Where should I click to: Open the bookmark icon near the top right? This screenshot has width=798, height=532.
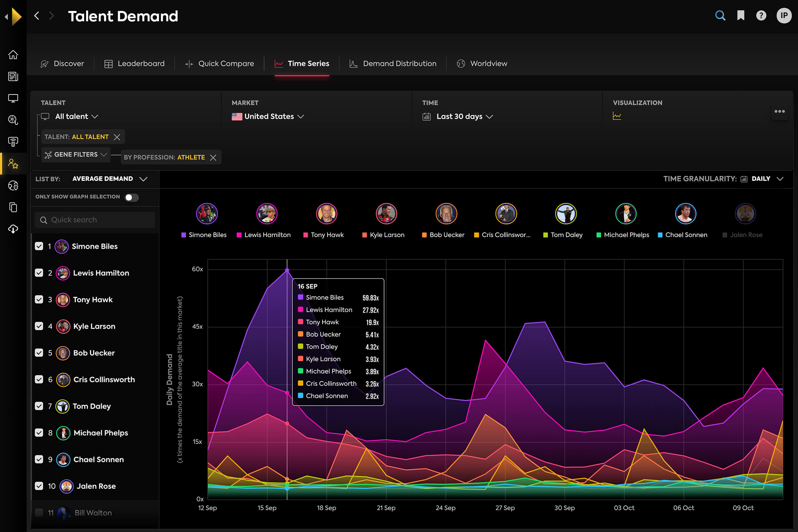tap(741, 16)
